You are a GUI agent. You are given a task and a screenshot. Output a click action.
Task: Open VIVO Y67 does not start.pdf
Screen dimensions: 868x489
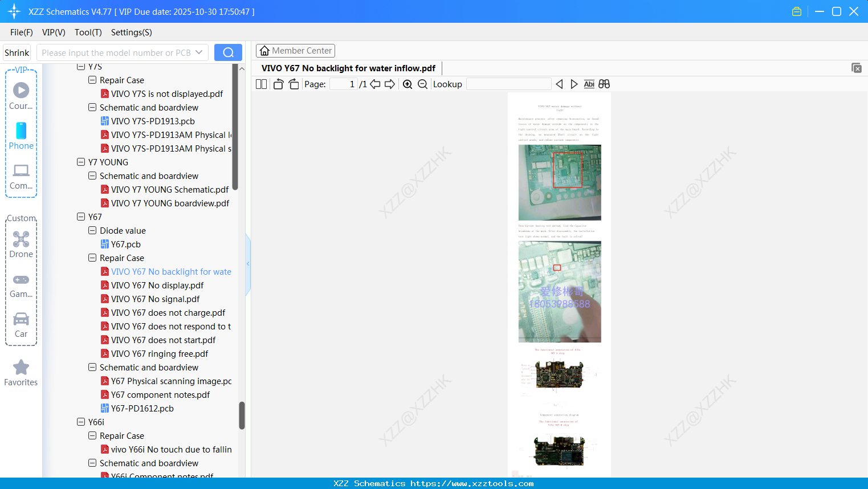(x=163, y=340)
